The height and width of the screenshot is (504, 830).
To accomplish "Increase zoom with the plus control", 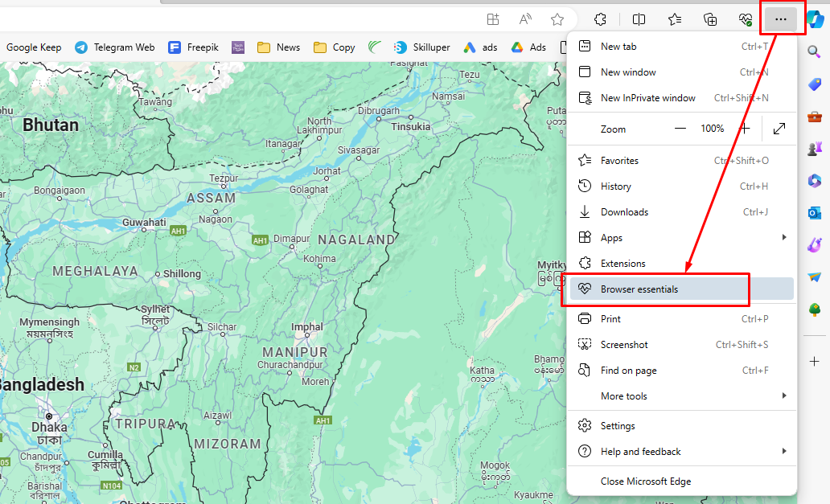I will (x=745, y=129).
